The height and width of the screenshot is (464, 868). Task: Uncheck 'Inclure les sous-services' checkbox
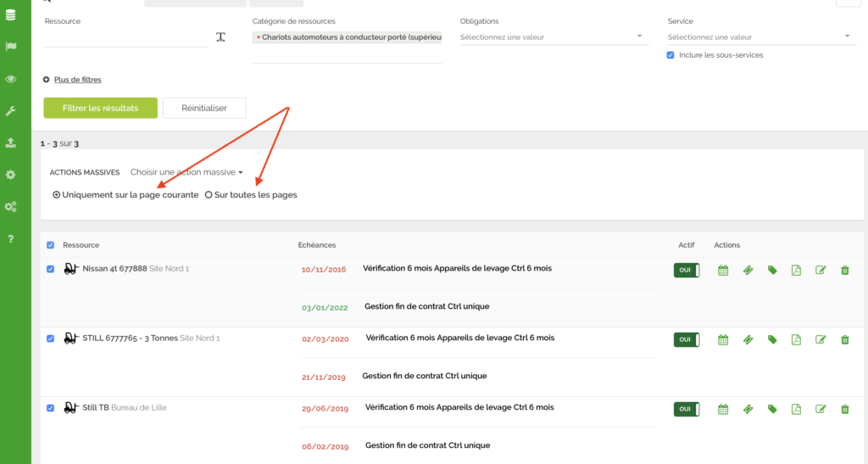pyautogui.click(x=671, y=55)
